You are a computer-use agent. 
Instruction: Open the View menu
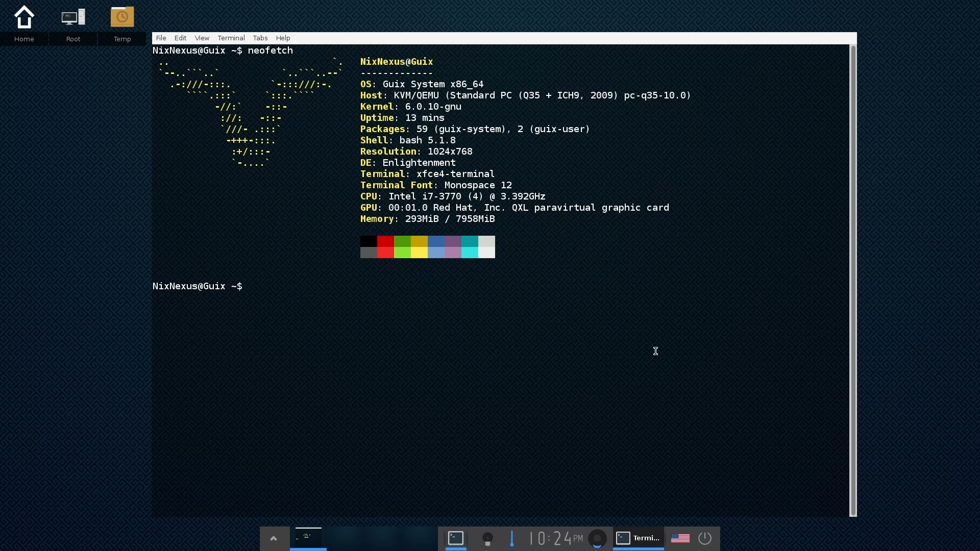click(x=202, y=38)
